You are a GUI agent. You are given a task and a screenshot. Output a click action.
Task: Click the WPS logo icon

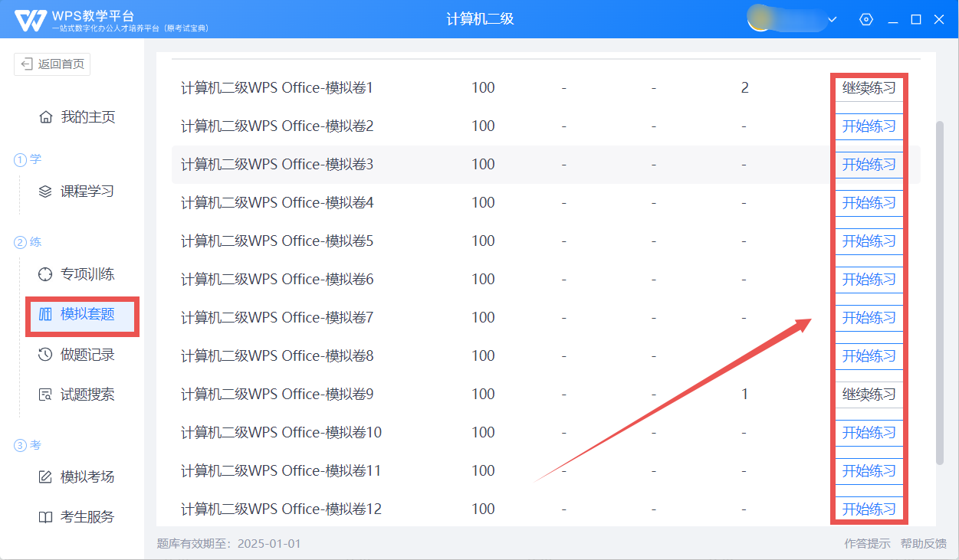click(30, 20)
